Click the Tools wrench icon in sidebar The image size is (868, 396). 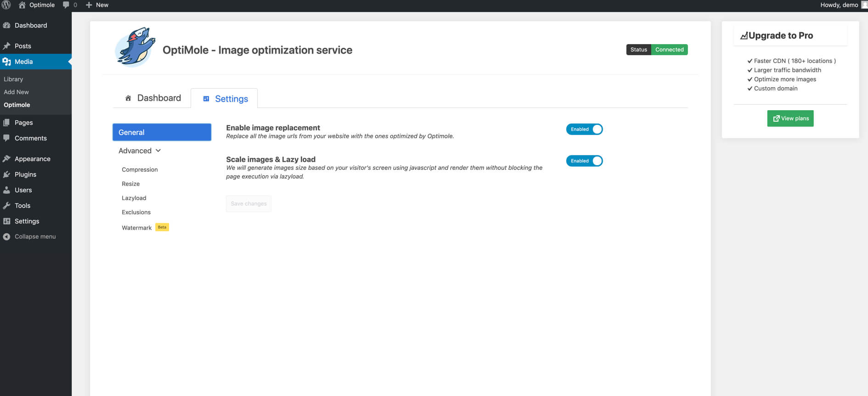pos(6,206)
